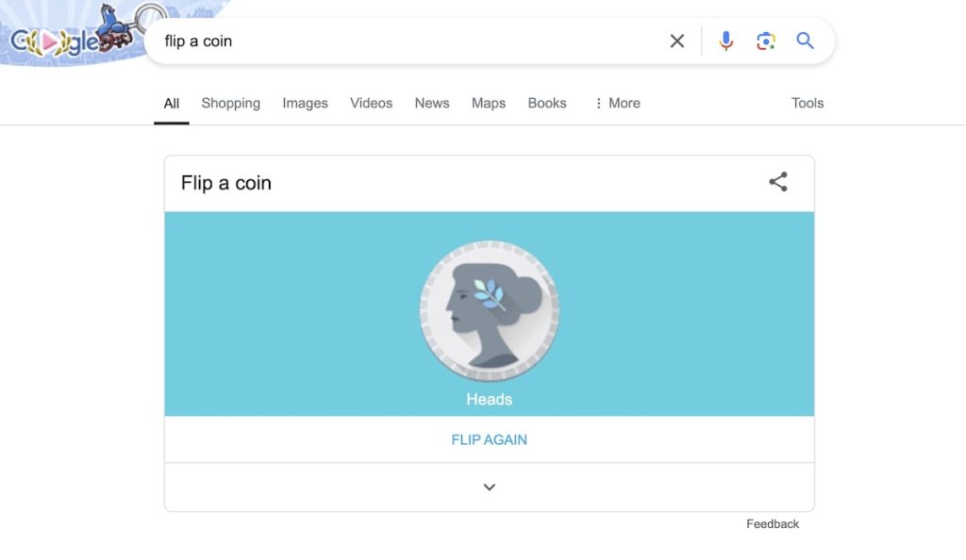
Task: Click the Heads coin image
Action: pos(490,311)
